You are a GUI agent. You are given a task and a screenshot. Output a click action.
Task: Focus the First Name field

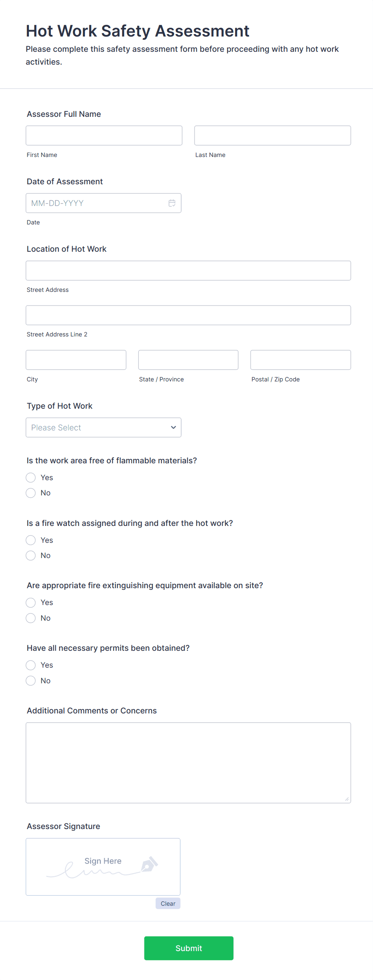(103, 135)
